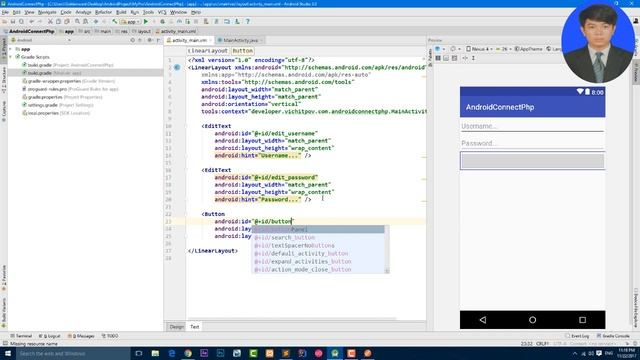Open Edge browser from the taskbar
Image resolution: width=640 pixels, height=360 pixels.
[x=171, y=353]
